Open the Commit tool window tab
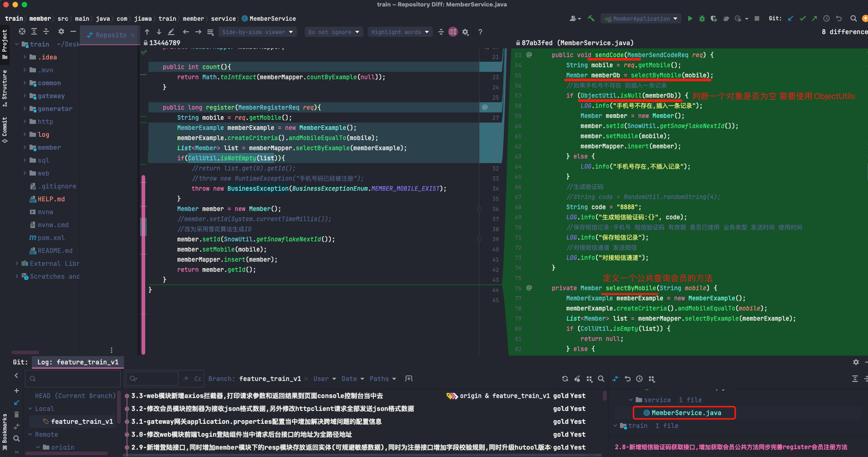 click(5, 130)
